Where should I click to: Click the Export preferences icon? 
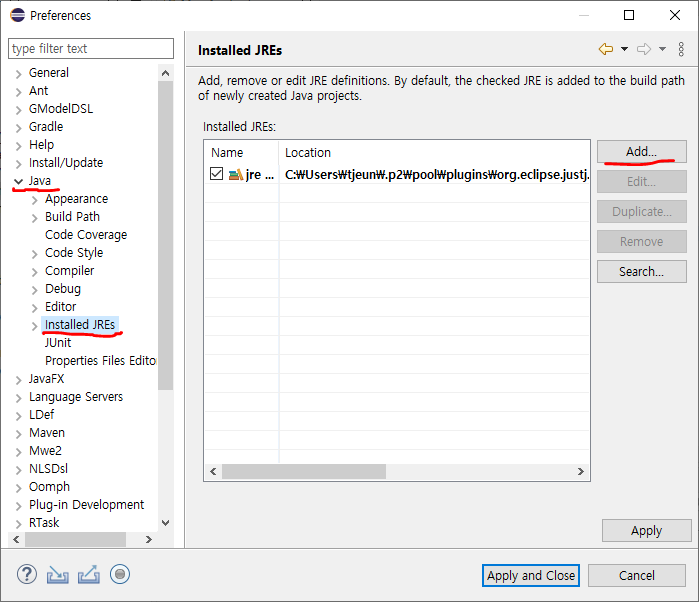[88, 574]
